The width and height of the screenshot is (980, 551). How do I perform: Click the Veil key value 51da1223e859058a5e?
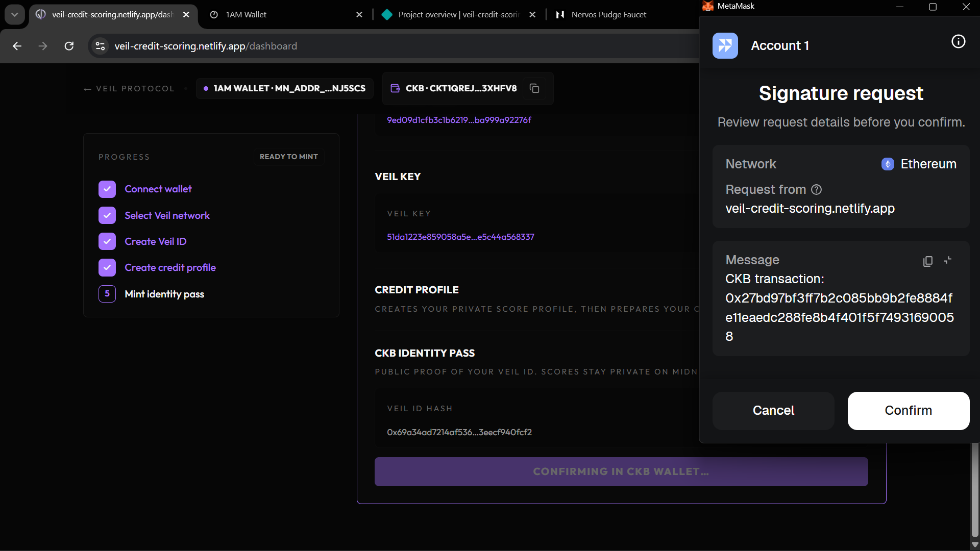pyautogui.click(x=460, y=237)
